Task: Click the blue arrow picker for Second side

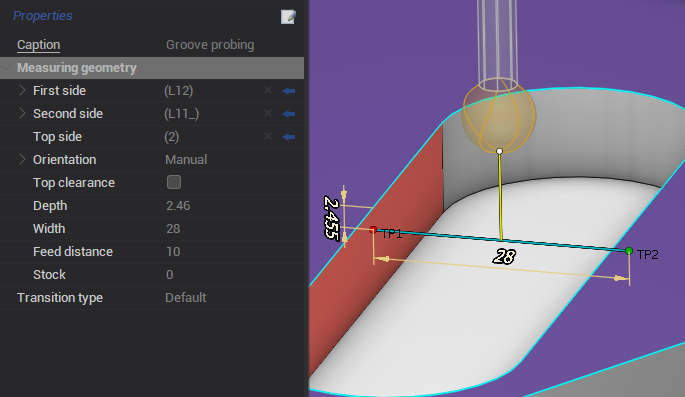Action: click(289, 114)
